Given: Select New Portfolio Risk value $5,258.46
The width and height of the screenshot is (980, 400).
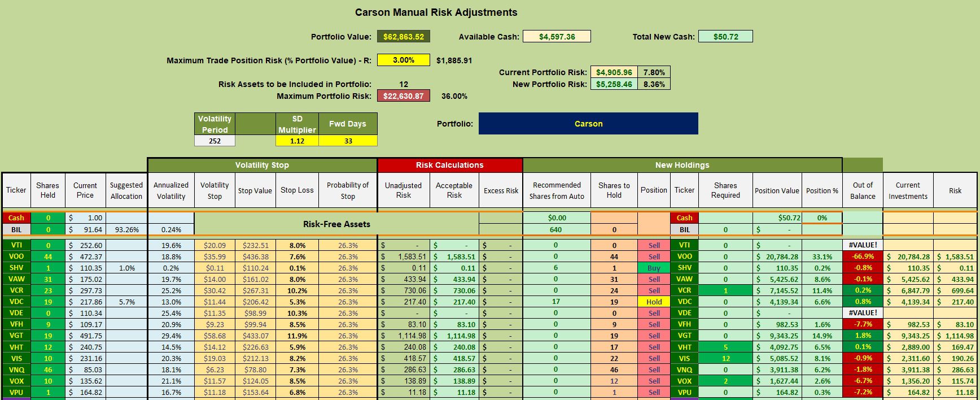Looking at the screenshot, I should tap(614, 84).
